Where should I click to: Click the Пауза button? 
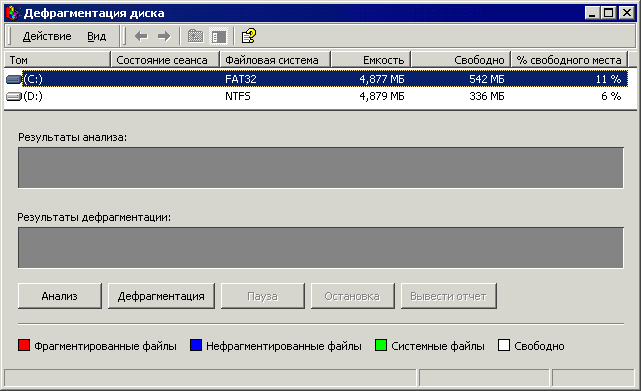pyautogui.click(x=262, y=296)
